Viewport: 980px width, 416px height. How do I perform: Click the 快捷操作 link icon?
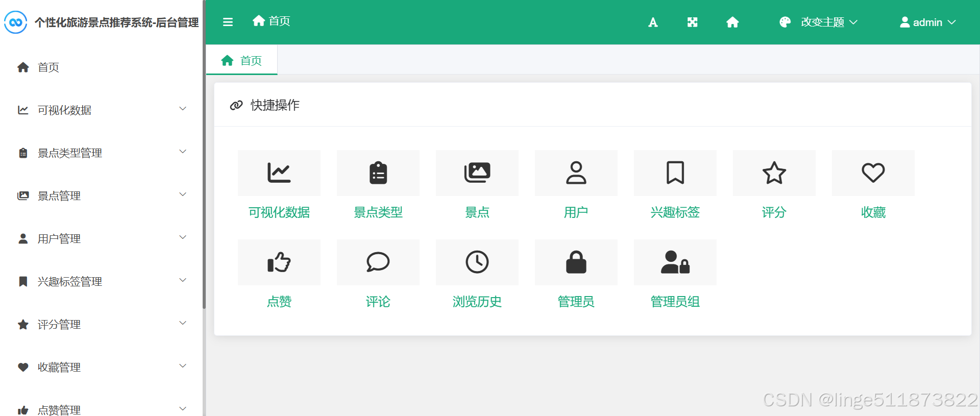(236, 105)
